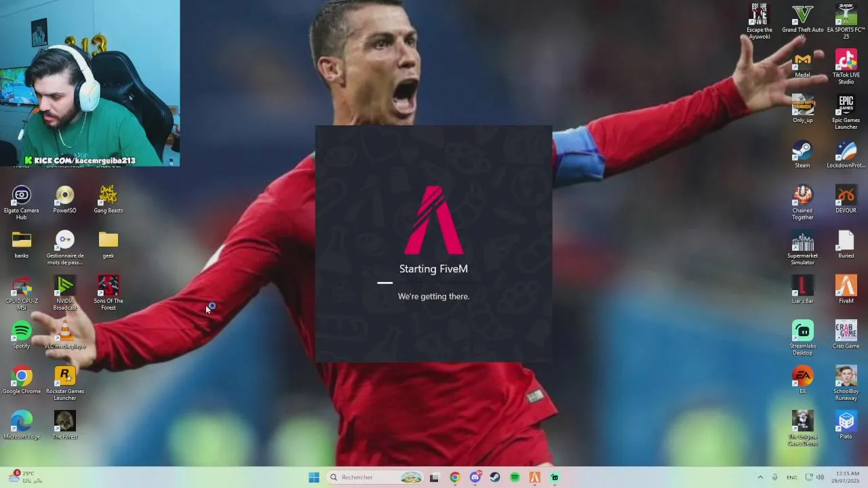
Task: Click the microphone tray icon
Action: [774, 477]
